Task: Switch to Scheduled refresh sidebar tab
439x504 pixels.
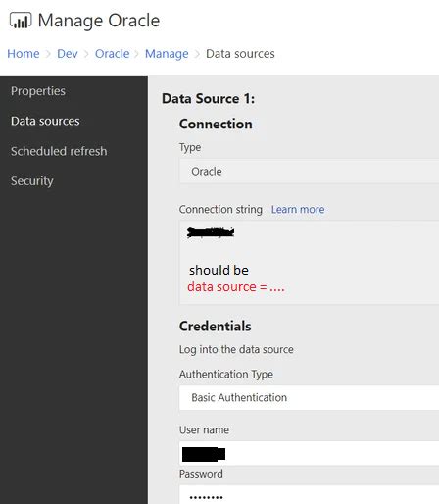Action: [59, 151]
